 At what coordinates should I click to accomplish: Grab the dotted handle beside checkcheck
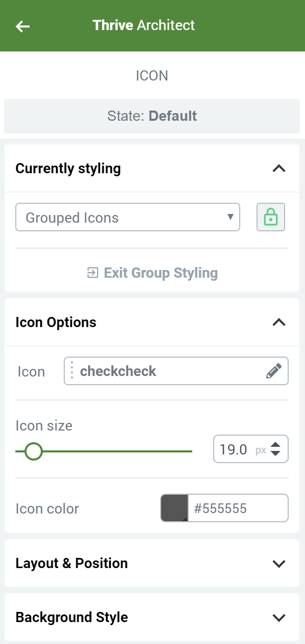pos(72,371)
